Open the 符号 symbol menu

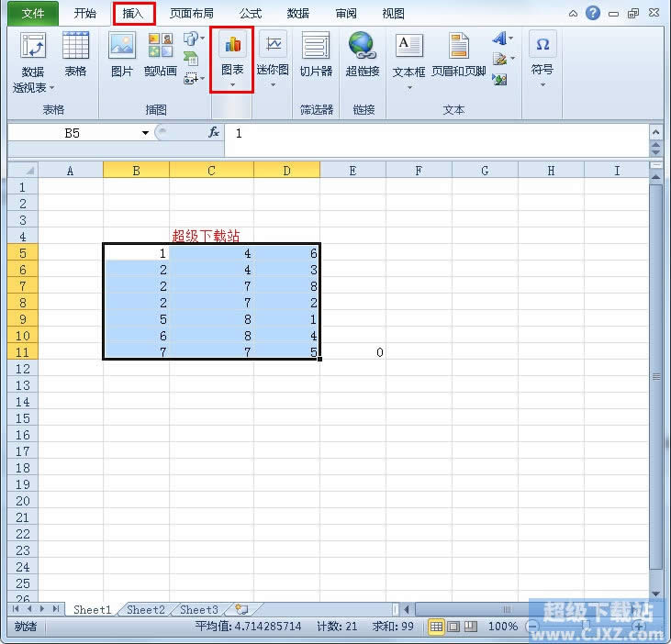tap(542, 59)
